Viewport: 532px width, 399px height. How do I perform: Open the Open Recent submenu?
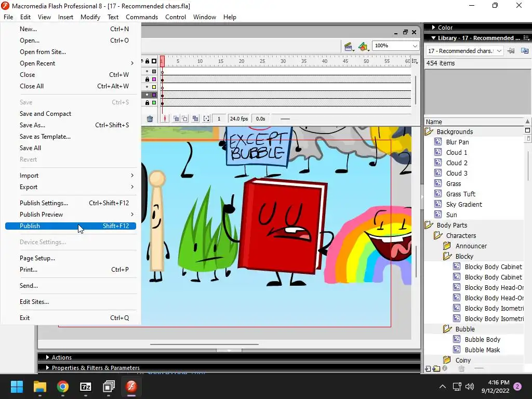click(x=71, y=63)
